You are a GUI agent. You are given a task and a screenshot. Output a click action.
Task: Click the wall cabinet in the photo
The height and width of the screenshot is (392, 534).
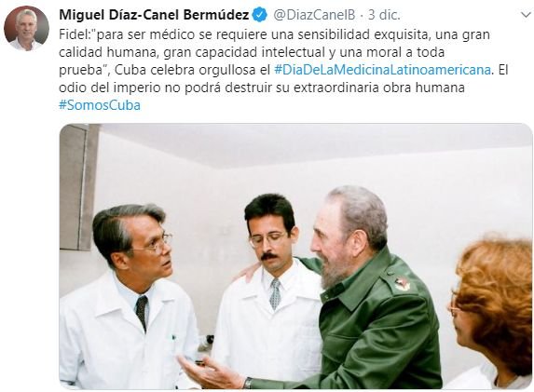[x=76, y=187]
